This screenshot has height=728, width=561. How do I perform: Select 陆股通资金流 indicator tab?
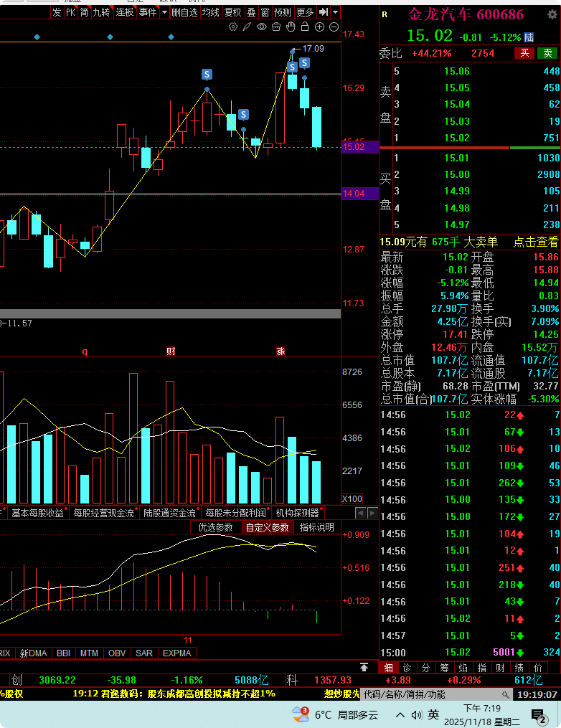[169, 513]
